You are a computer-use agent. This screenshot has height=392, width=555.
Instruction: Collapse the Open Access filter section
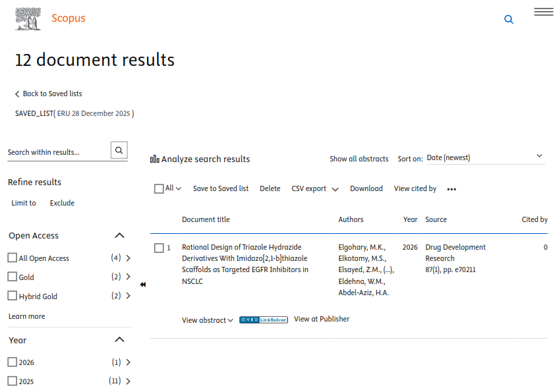coord(119,235)
